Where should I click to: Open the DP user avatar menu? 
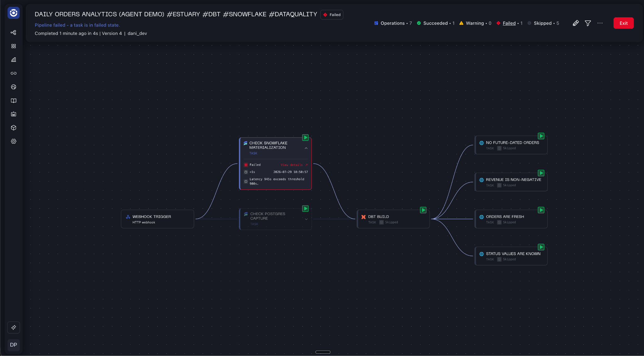pyautogui.click(x=14, y=345)
